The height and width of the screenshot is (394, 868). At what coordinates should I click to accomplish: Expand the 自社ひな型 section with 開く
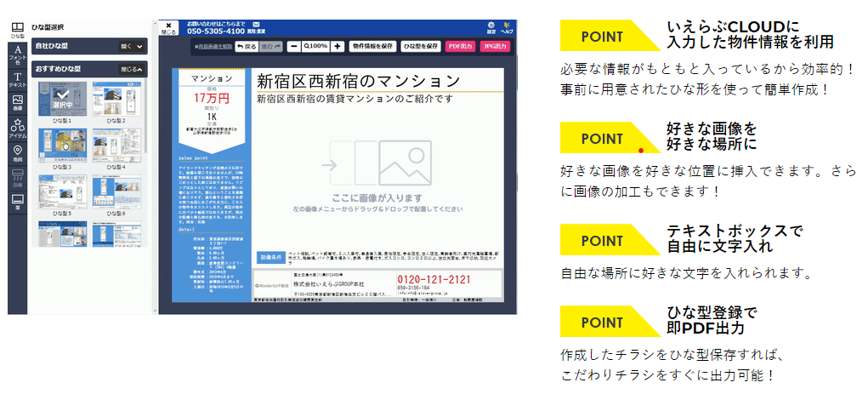133,46
